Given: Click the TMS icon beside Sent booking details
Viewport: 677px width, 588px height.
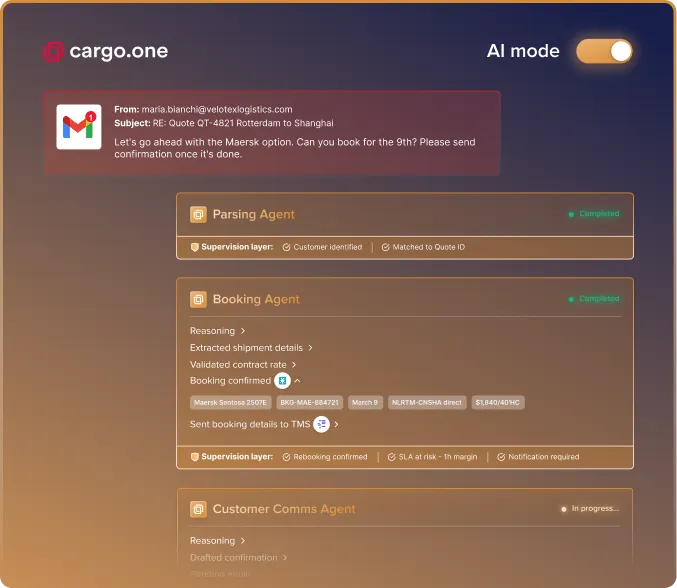Looking at the screenshot, I should (322, 424).
